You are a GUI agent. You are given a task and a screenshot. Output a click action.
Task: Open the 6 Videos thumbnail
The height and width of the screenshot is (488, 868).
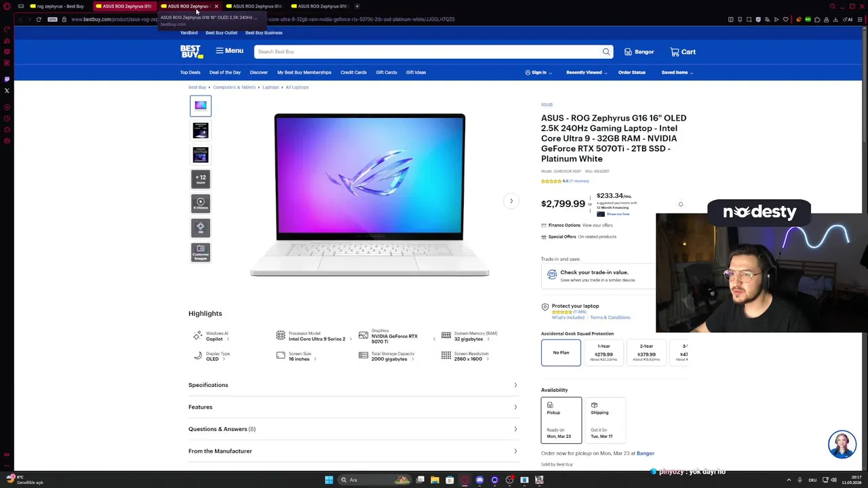201,203
